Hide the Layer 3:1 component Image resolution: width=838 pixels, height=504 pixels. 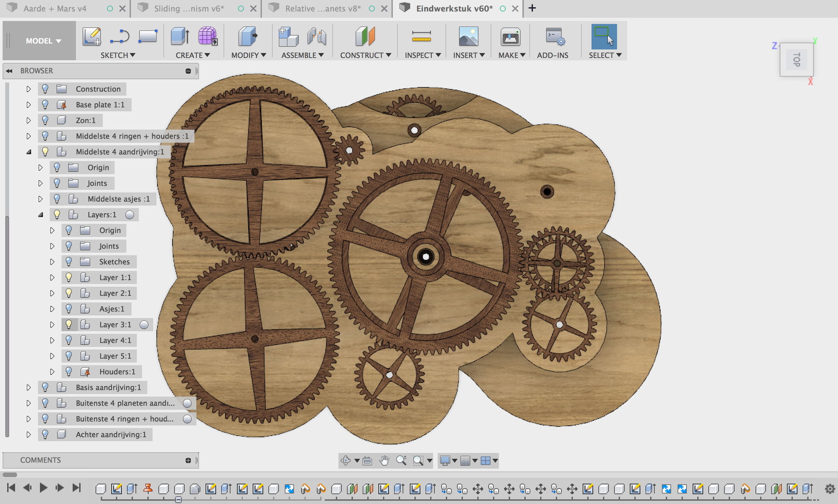(x=69, y=325)
